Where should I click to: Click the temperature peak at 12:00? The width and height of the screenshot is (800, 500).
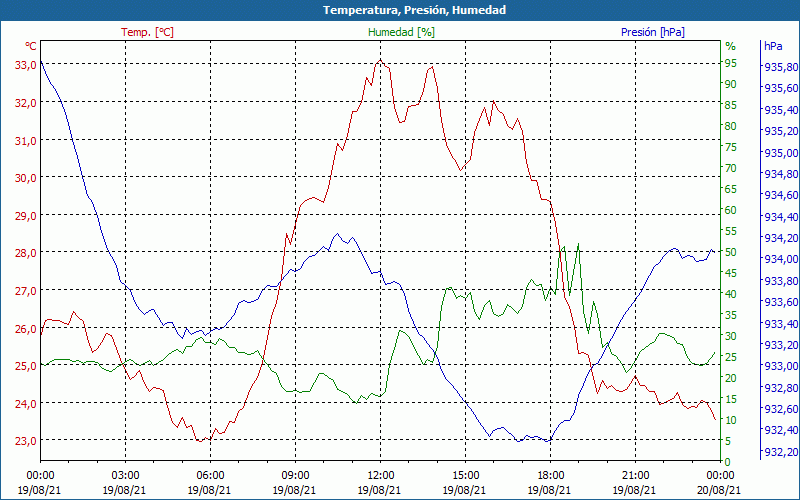coord(380,60)
